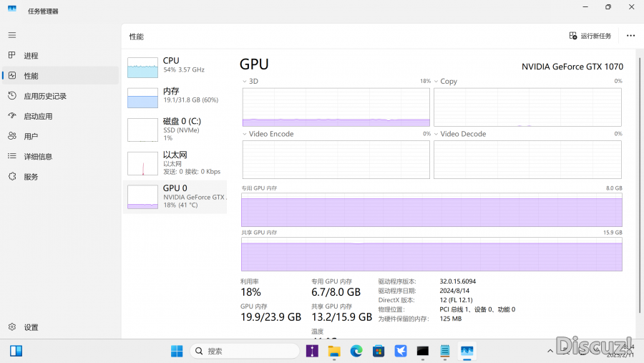Click the 设置 gear icon
The width and height of the screenshot is (644, 363).
(12, 326)
